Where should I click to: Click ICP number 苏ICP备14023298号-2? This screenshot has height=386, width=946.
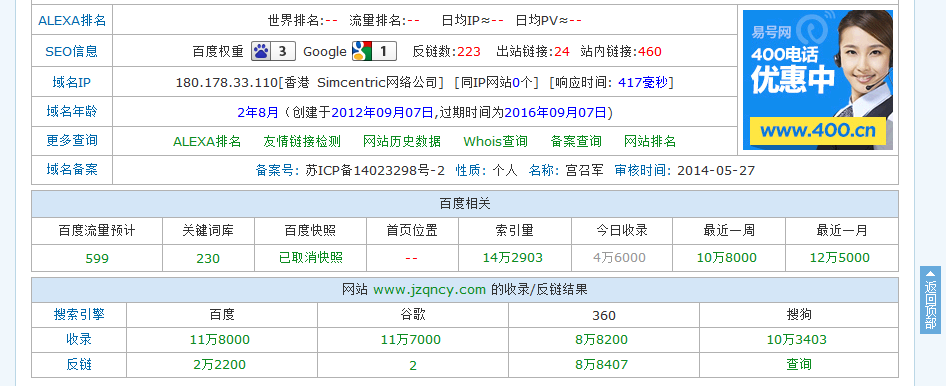(375, 171)
